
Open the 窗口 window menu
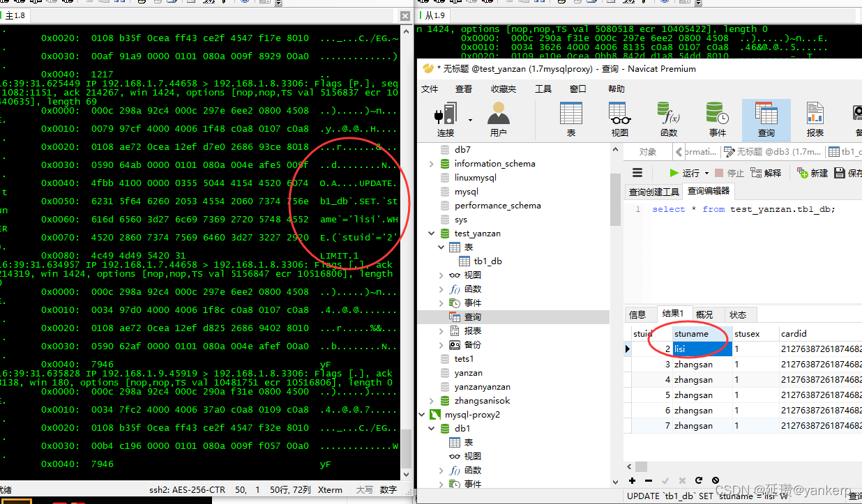point(578,89)
